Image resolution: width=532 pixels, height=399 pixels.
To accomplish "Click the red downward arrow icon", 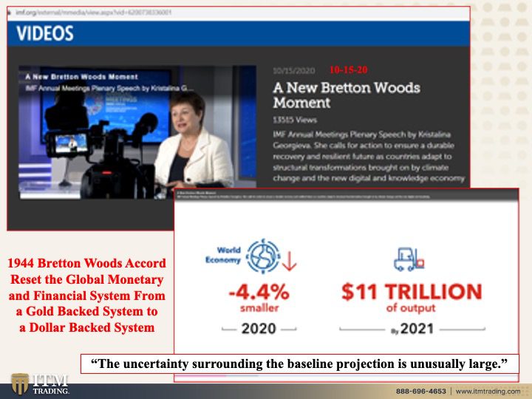I will coord(289,261).
